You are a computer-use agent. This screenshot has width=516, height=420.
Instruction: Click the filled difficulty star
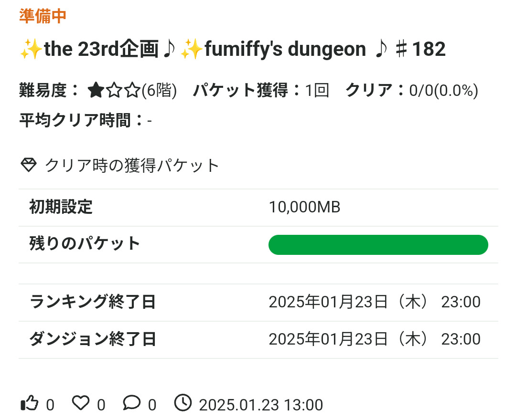coord(97,90)
